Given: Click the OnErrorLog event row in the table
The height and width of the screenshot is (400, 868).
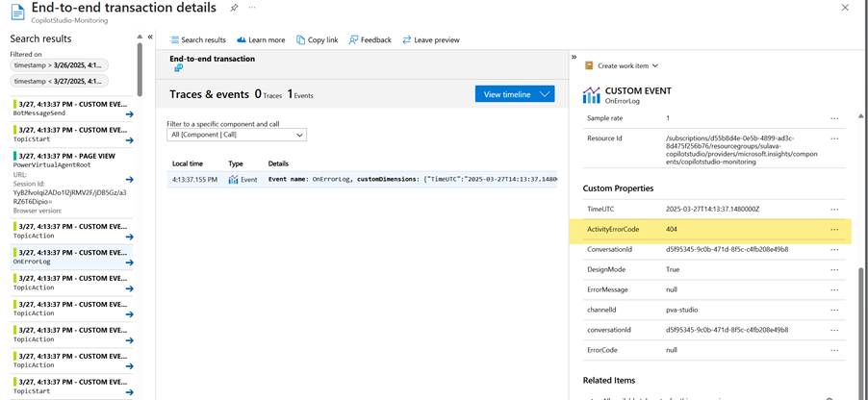Looking at the screenshot, I should 361,179.
